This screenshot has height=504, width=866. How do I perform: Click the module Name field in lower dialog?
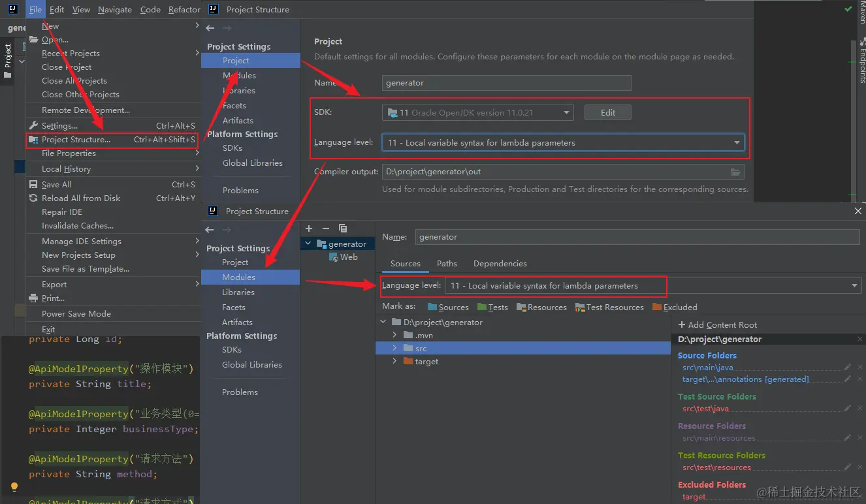(637, 237)
